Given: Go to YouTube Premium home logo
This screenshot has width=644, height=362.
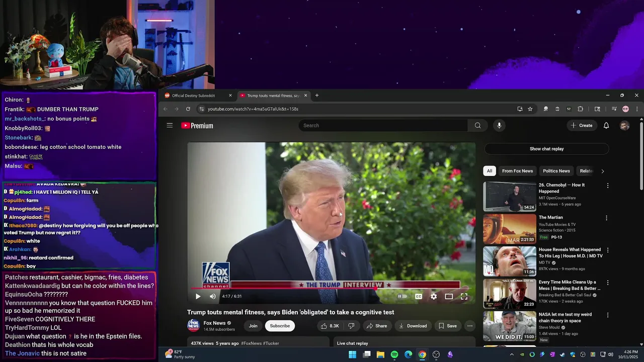Looking at the screenshot, I should 197,126.
